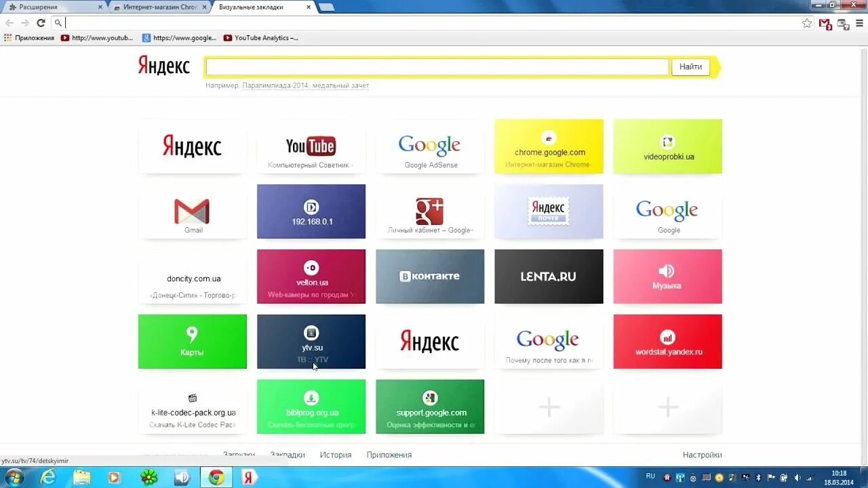
Task: Open the videoprobki.ua tile
Action: [668, 146]
